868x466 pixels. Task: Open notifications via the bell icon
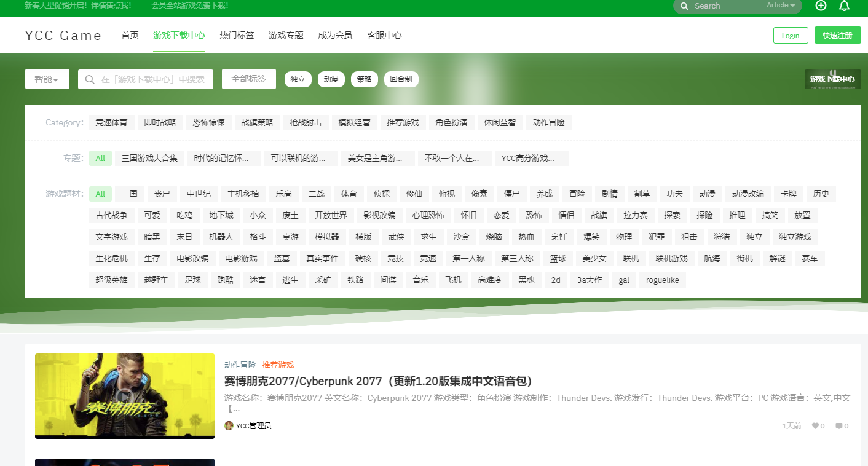[844, 6]
